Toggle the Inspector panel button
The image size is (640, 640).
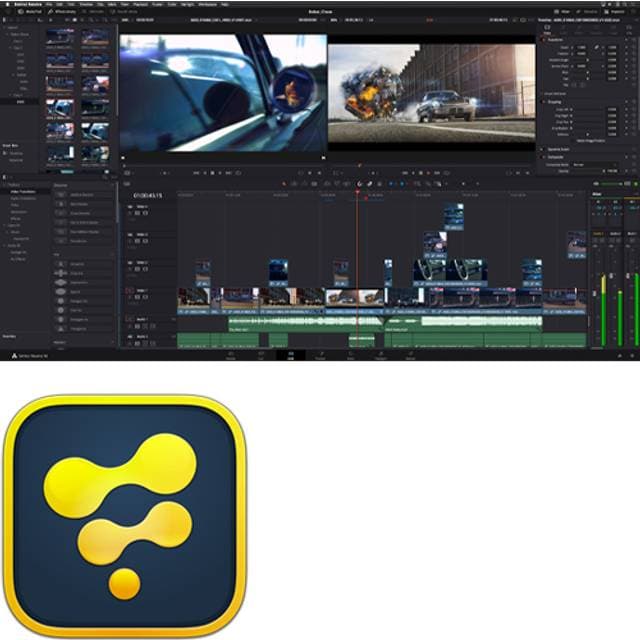pyautogui.click(x=616, y=11)
